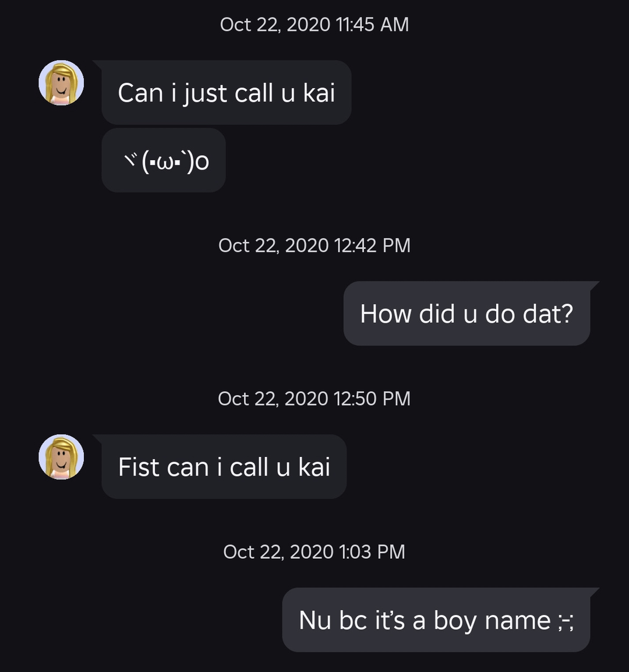This screenshot has height=672, width=629.
Task: Tap the 12:42 PM timestamp
Action: point(314,245)
